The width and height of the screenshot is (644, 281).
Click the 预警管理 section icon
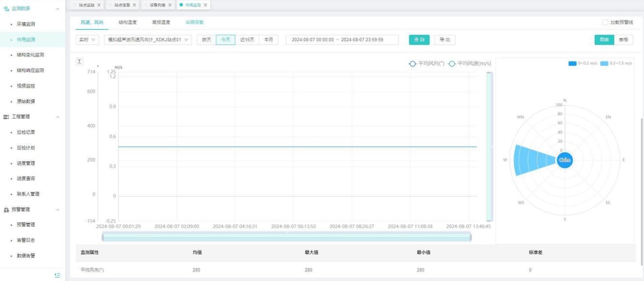6,209
